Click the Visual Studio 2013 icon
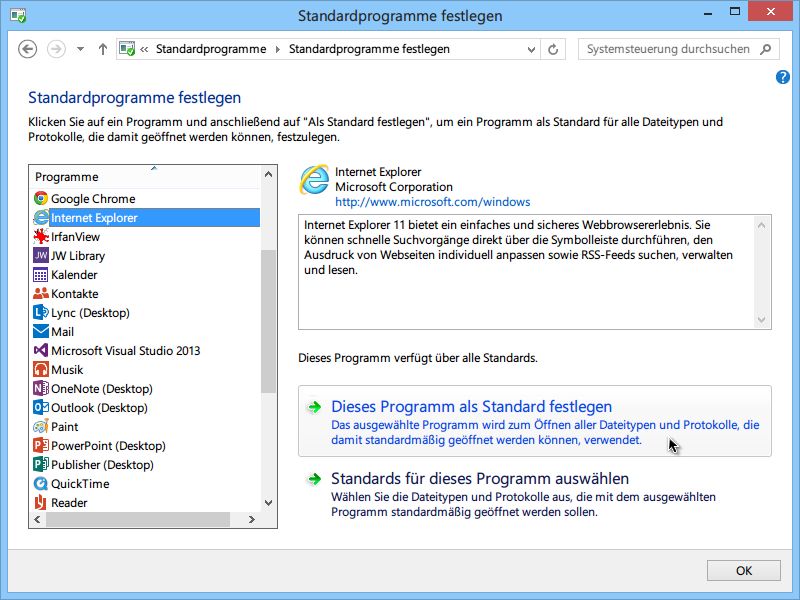 coord(41,351)
